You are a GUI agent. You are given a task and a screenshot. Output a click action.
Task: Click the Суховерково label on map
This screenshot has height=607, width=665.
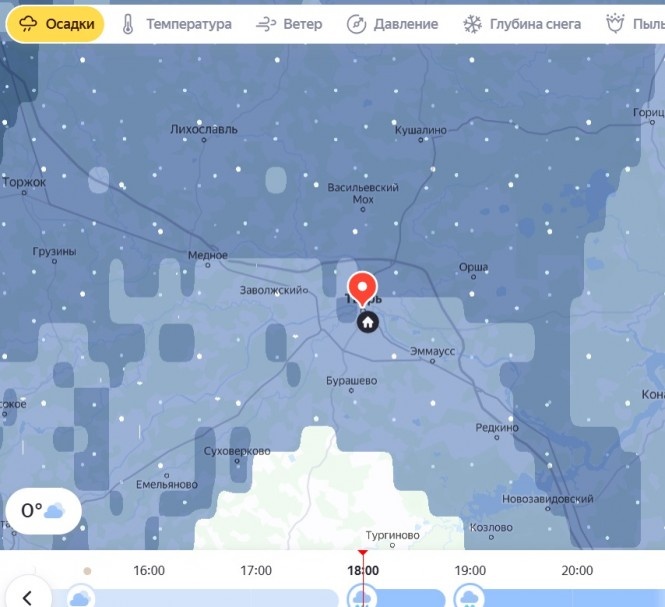237,451
